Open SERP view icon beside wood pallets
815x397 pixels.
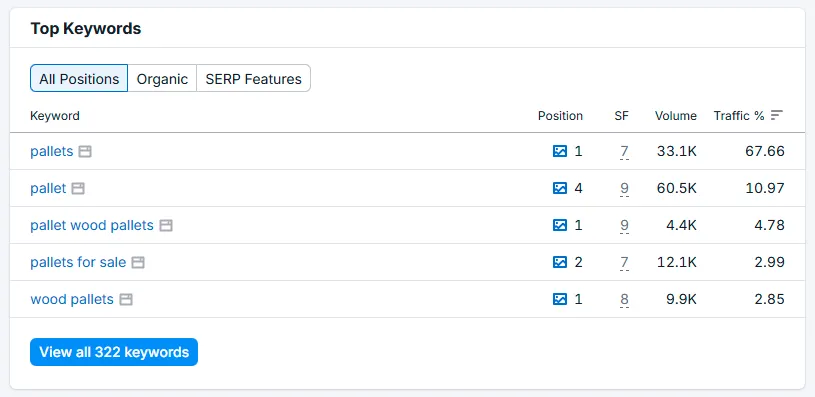pyautogui.click(x=126, y=299)
